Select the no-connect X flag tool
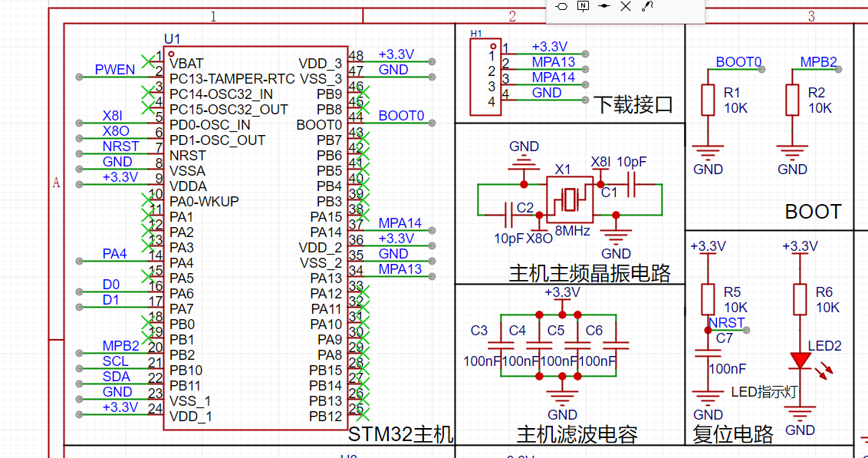Viewport: 868px width, 458px height. click(x=626, y=6)
